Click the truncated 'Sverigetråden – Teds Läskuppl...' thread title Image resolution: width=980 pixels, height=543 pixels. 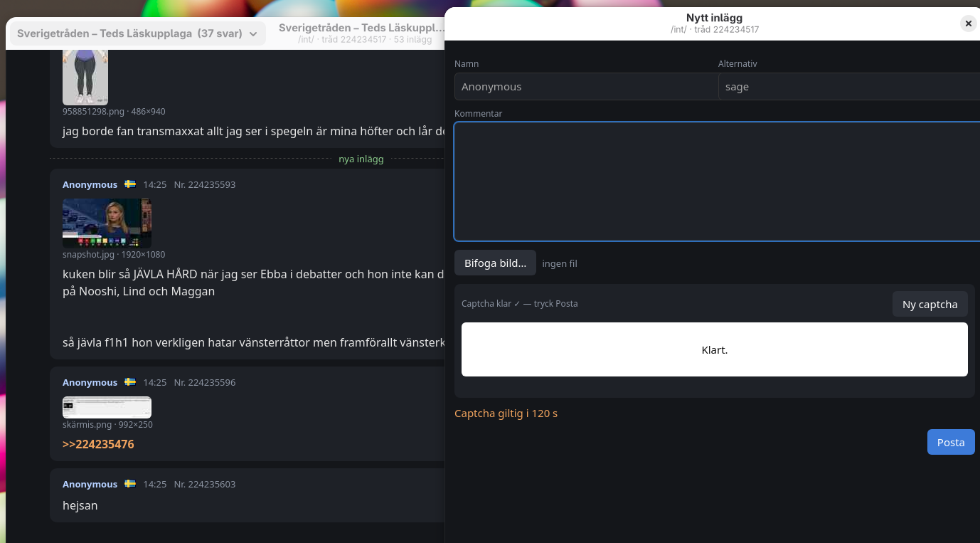(361, 28)
